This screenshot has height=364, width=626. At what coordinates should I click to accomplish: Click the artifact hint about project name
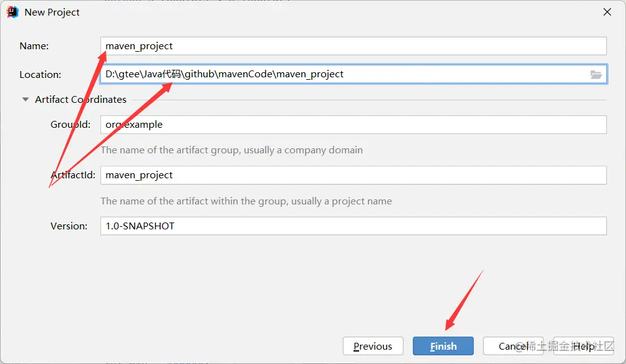point(246,201)
